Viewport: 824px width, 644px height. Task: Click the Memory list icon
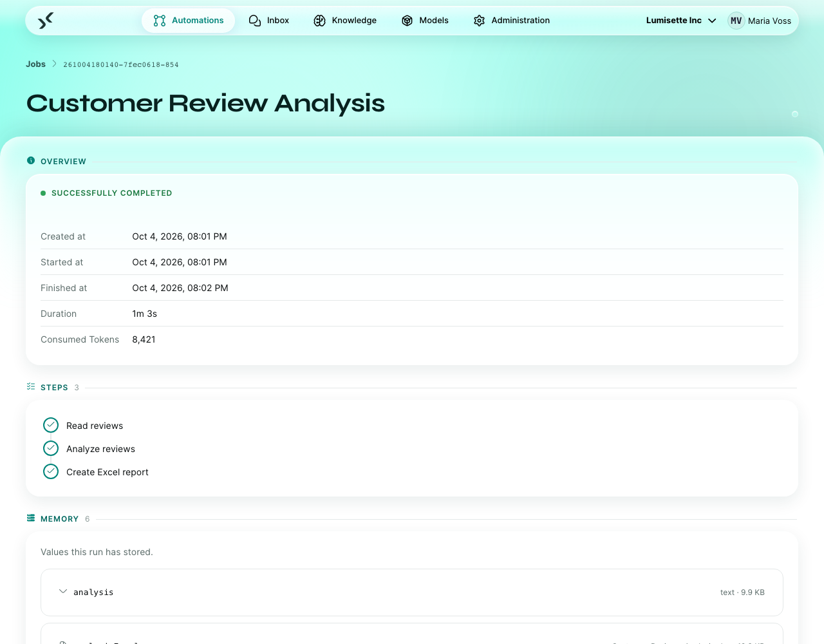[31, 518]
